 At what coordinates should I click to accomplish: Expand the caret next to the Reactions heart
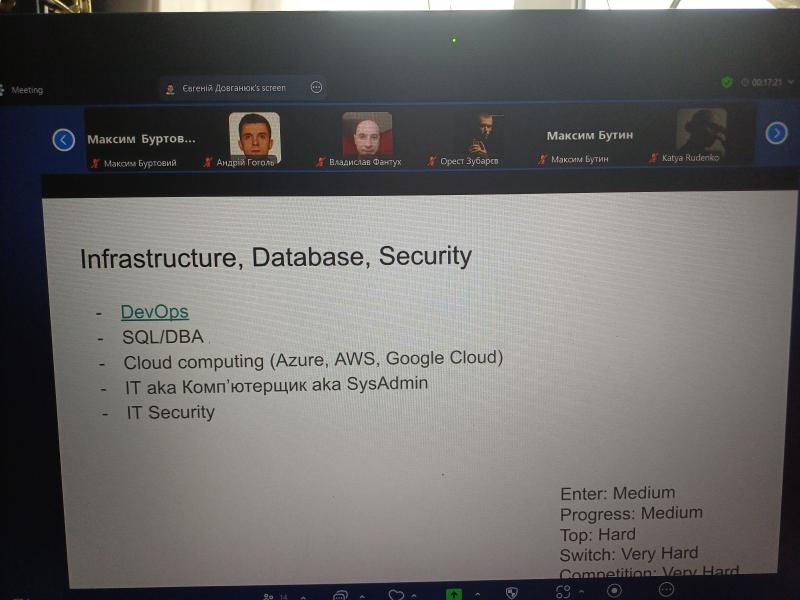[x=414, y=595]
